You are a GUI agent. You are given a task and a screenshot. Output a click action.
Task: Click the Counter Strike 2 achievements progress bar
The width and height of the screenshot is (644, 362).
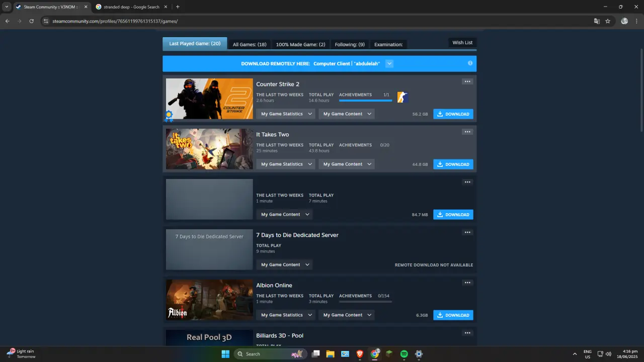click(x=365, y=101)
